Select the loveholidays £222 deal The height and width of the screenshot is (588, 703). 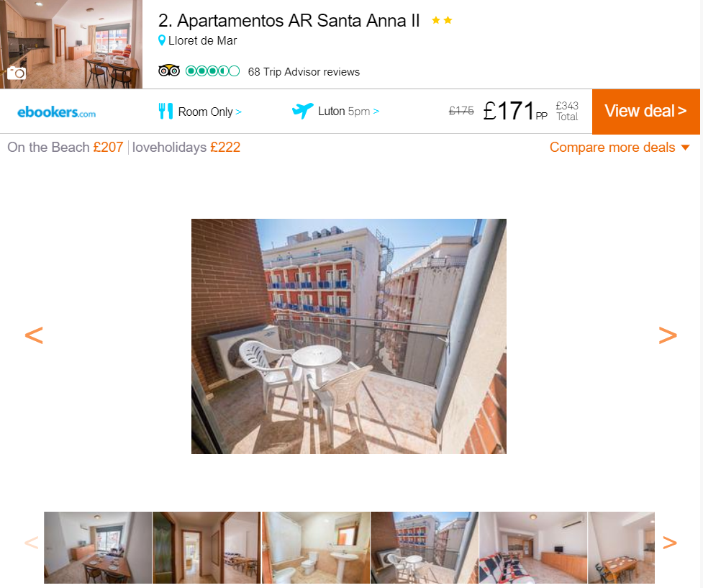(186, 147)
